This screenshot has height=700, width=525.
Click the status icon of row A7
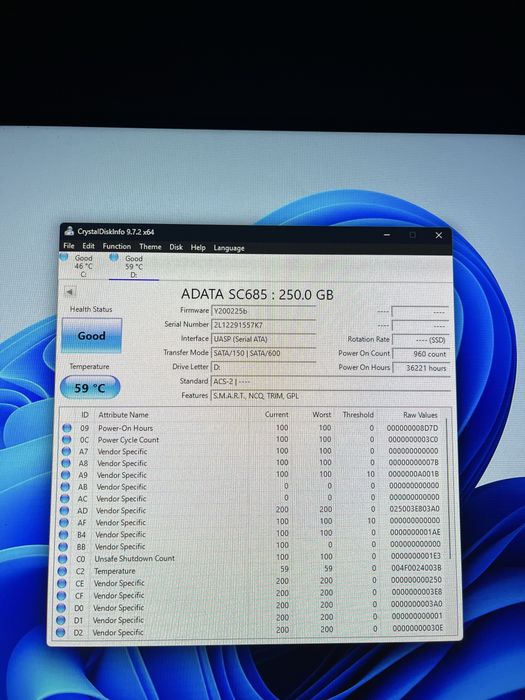[x=66, y=451]
